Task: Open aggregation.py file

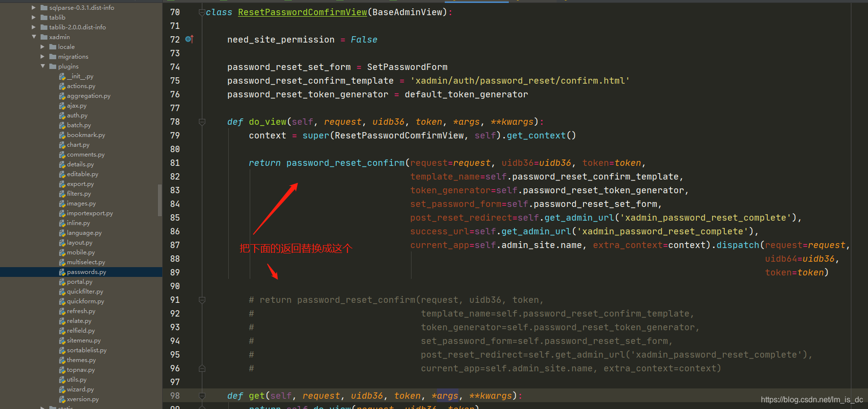Action: click(88, 96)
